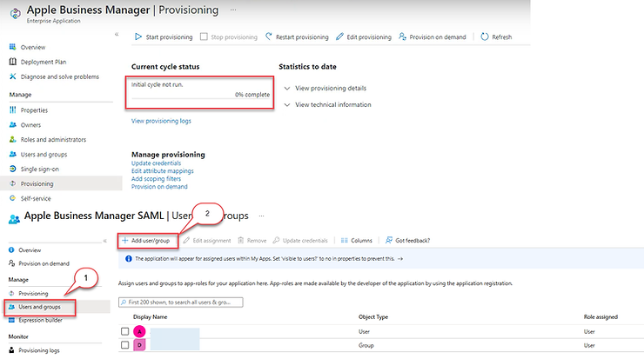Expand View technical information
The height and width of the screenshot is (359, 644).
coord(327,104)
